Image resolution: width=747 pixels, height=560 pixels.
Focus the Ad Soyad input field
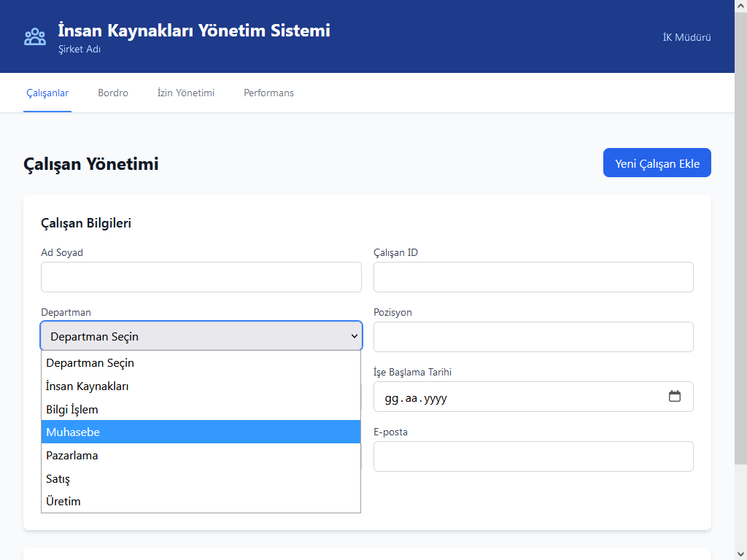[x=201, y=277]
